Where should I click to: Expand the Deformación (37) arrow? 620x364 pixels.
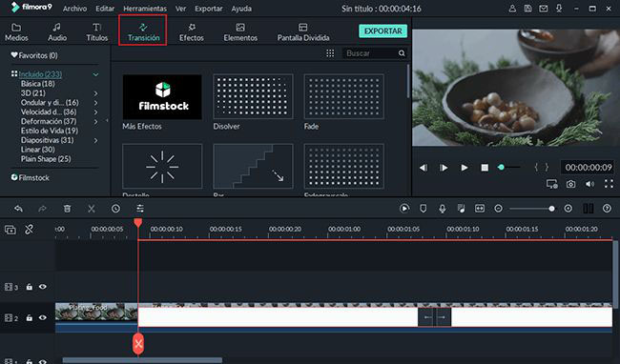click(95, 122)
